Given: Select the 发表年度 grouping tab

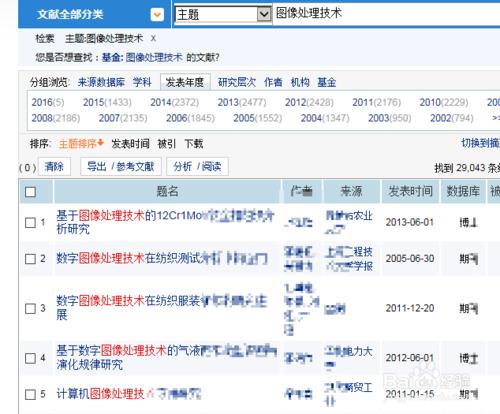Looking at the screenshot, I should pos(185,82).
